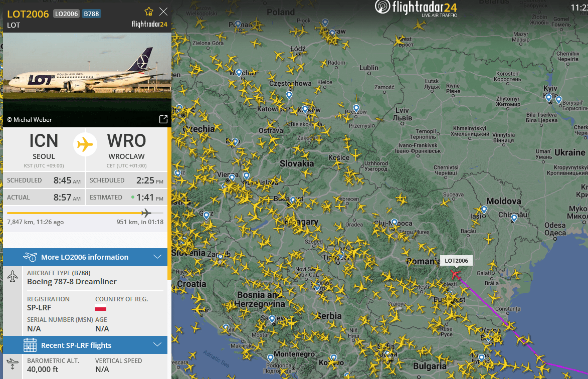
Task: Select the Iasi airport pin on the map
Action: click(x=484, y=210)
